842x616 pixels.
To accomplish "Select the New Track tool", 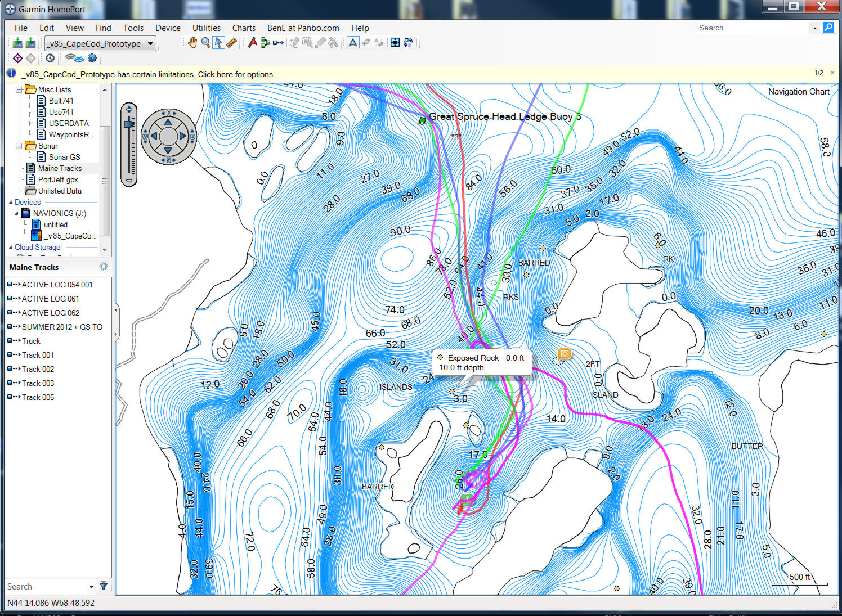I will pos(278,43).
